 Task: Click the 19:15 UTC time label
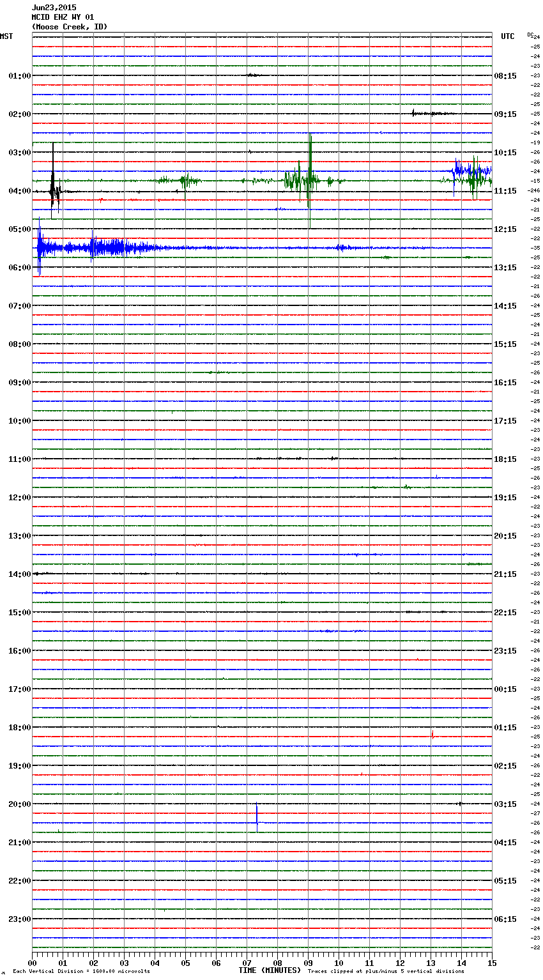pos(505,498)
